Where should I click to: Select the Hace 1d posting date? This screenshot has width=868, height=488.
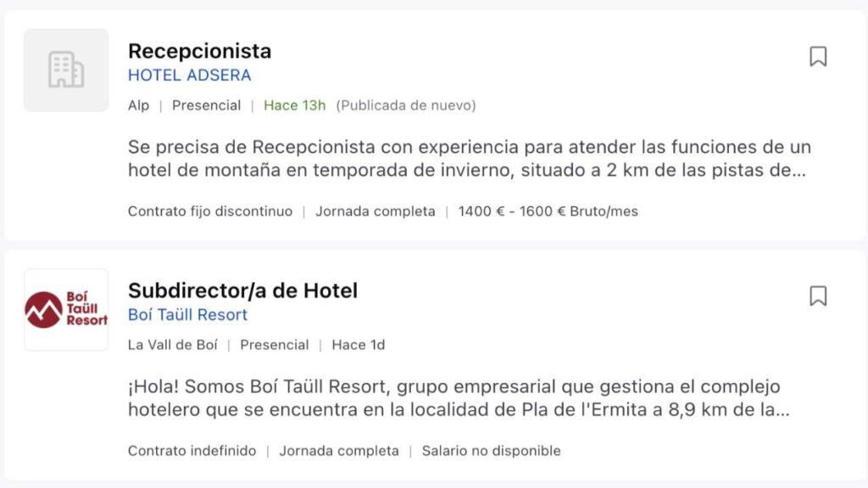coord(357,344)
